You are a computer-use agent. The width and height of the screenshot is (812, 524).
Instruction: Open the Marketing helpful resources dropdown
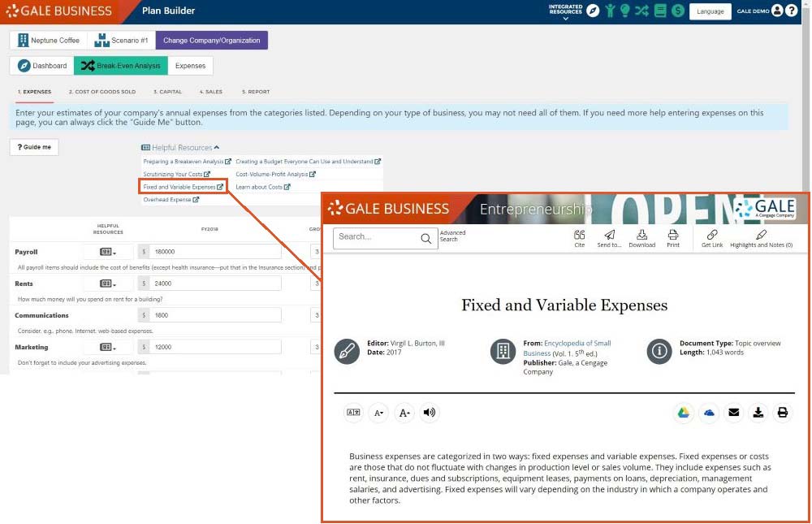click(x=108, y=347)
